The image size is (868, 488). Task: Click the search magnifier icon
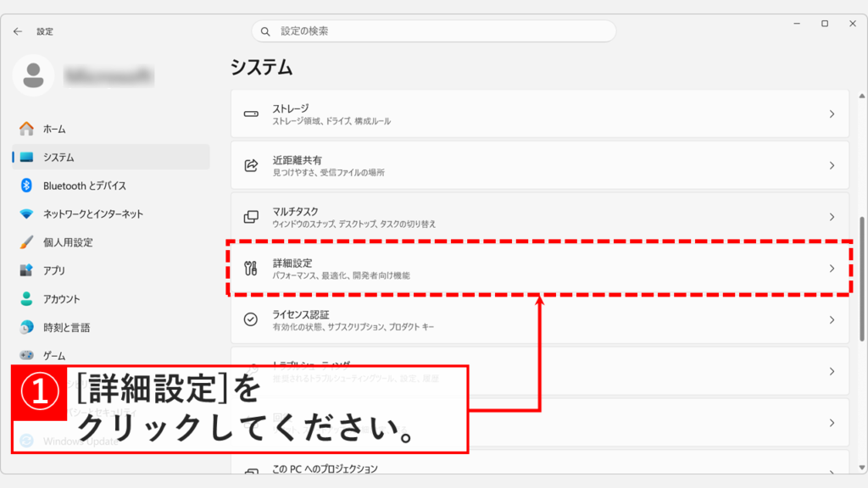[x=265, y=31]
